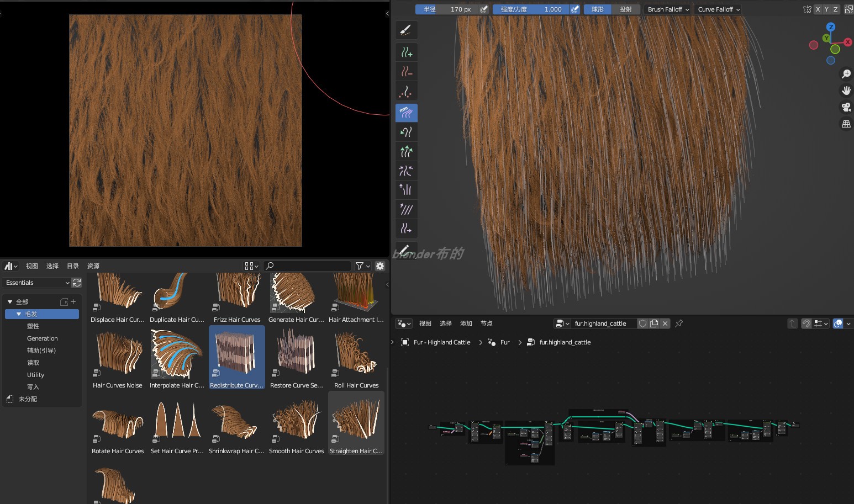Image resolution: width=854 pixels, height=504 pixels.
Task: Click the Z axis on navigation gizmo
Action: [x=830, y=27]
